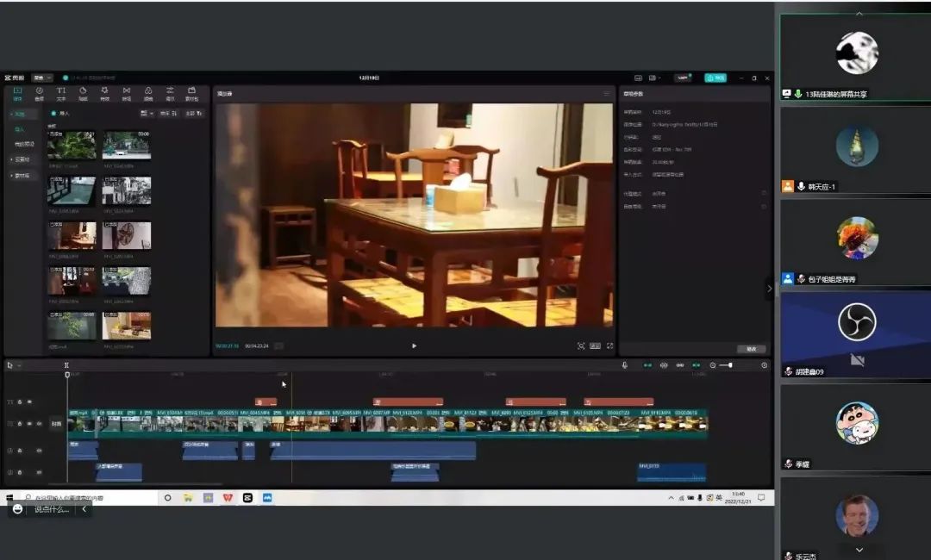The image size is (931, 560).
Task: Open the Filters (滤镜) tab
Action: 148,93
